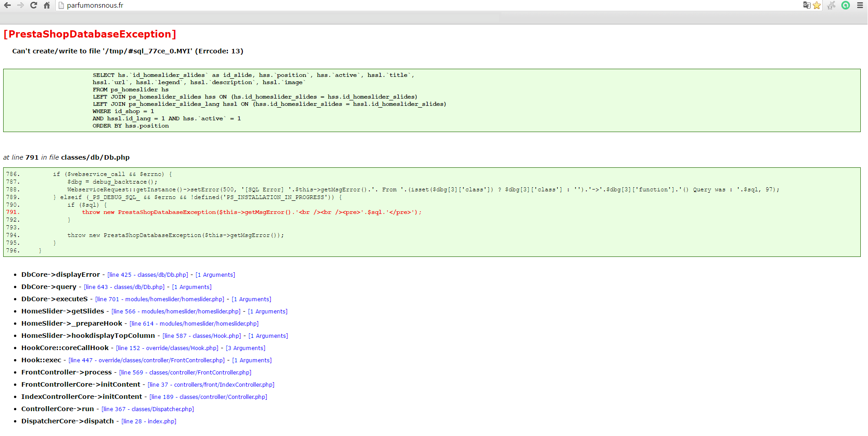This screenshot has width=868, height=436.
Task: Click the HomeSlider->_prepareHook function name
Action: click(x=71, y=323)
